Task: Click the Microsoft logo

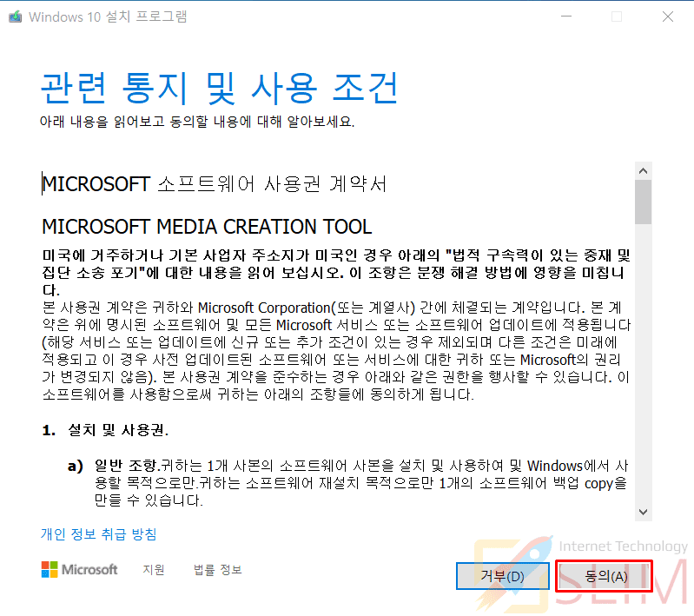Action: point(80,569)
